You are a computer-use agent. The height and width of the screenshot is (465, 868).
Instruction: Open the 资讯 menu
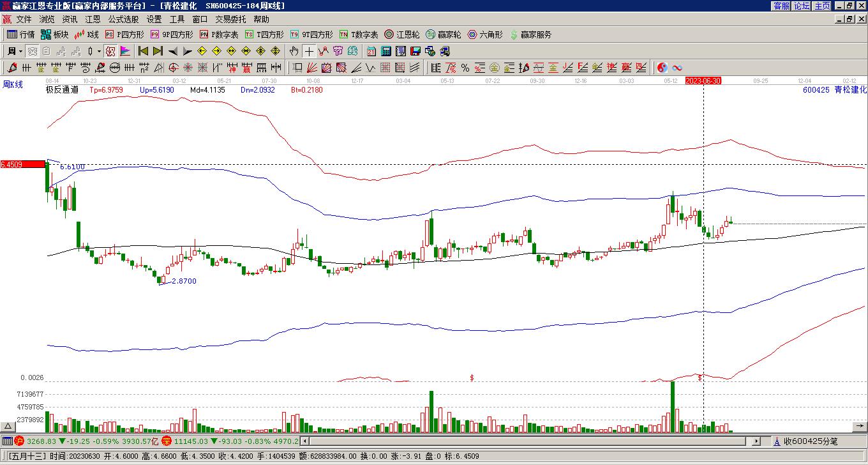70,19
